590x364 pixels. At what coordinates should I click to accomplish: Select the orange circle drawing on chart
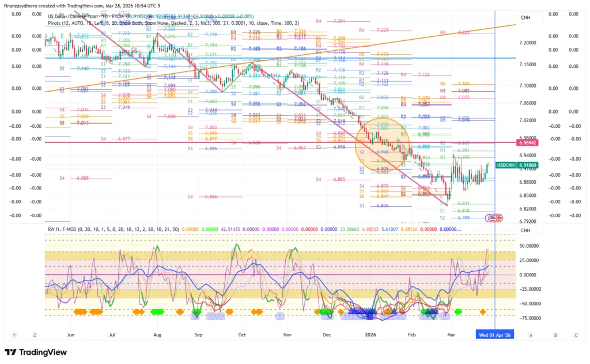point(383,145)
